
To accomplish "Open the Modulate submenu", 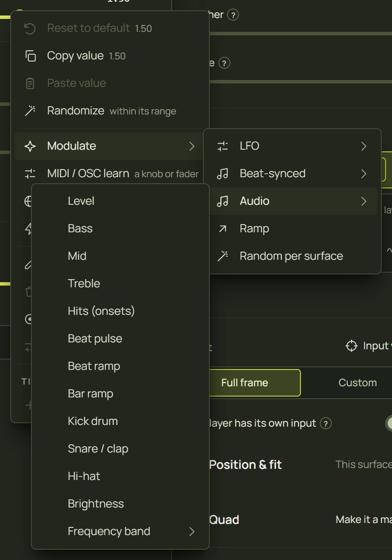I will (109, 146).
